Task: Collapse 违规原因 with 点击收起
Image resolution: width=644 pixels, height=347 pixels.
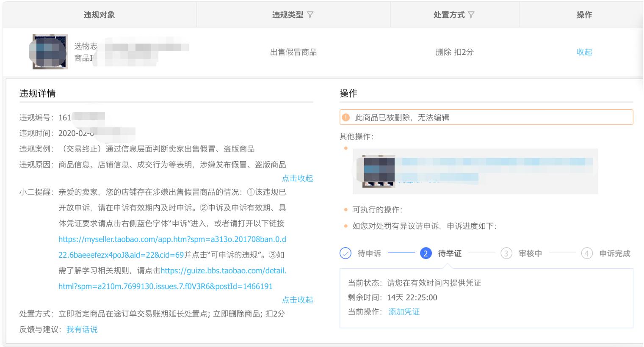Action: (298, 178)
